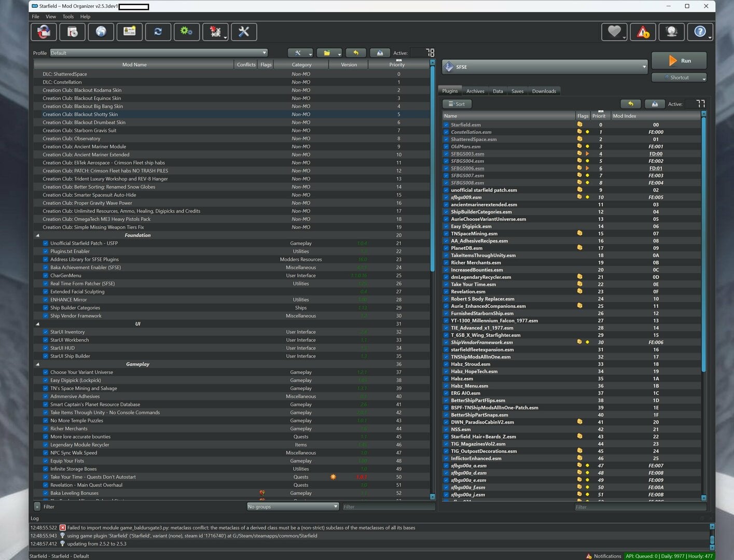Click the mod list Filter text field
The image size is (734, 560).
coord(389,507)
